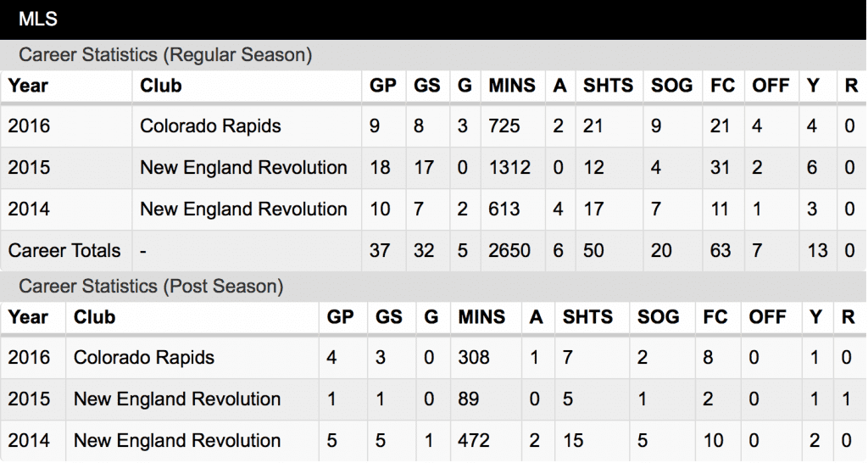The width and height of the screenshot is (868, 463).
Task: Sort by regular season MINS column header
Action: click(x=512, y=86)
